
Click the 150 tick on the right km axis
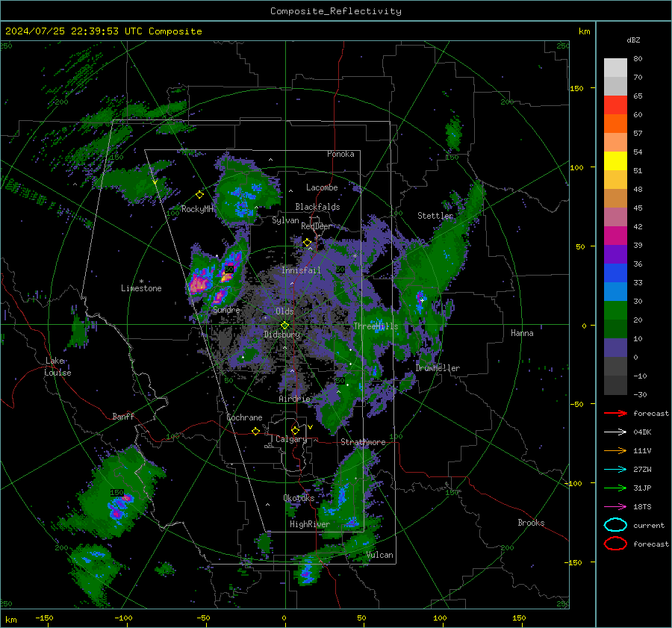click(576, 88)
